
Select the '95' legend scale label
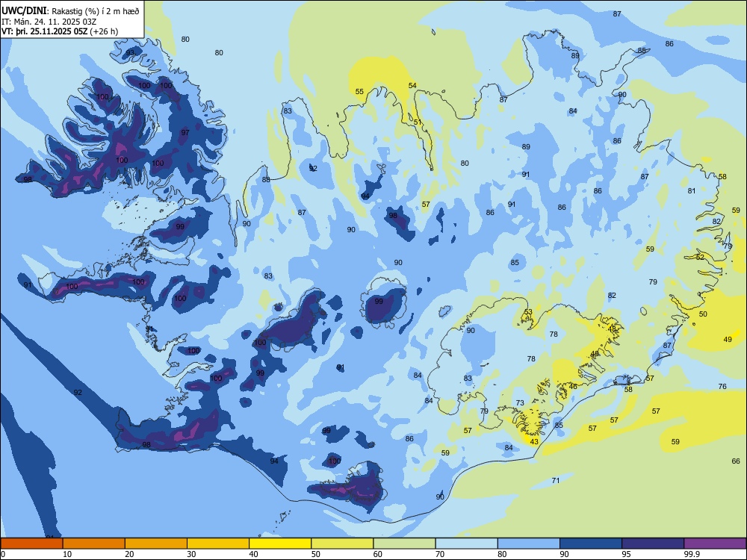[626, 554]
